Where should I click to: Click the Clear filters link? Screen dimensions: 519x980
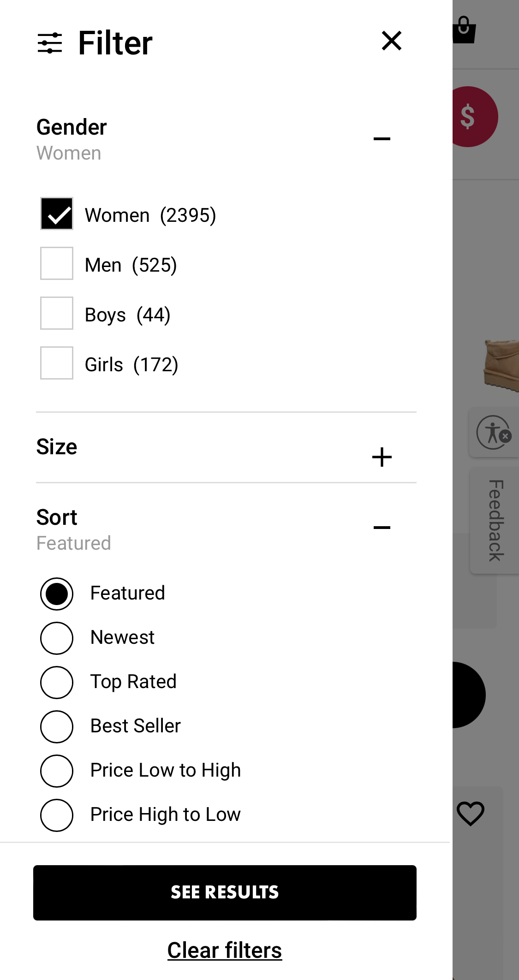225,950
